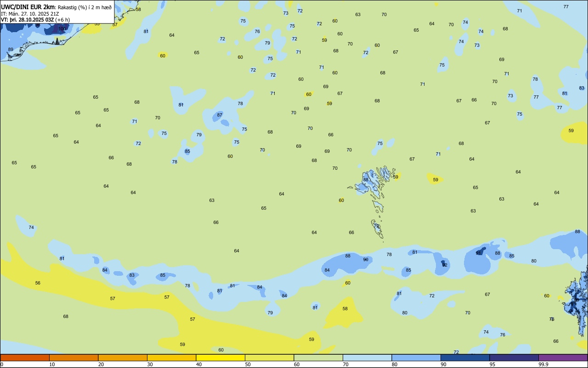
Task: Click the humidity value 89 on the map
Action: tap(11, 50)
